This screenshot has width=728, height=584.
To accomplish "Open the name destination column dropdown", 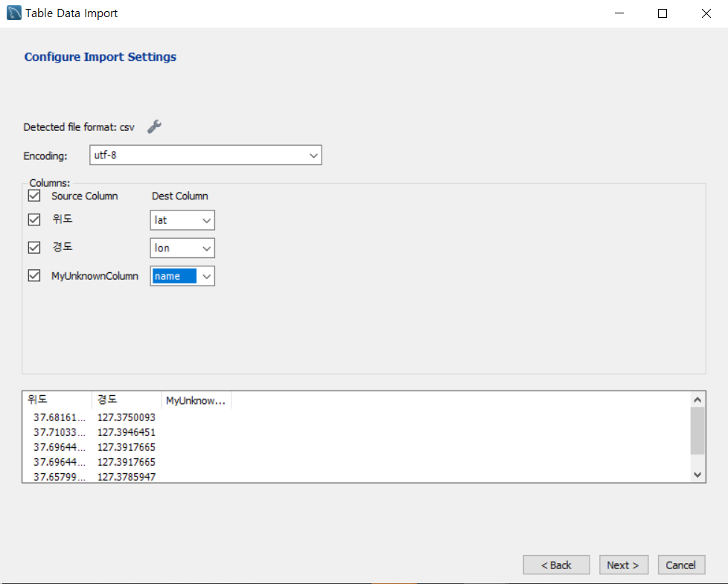I will point(182,276).
